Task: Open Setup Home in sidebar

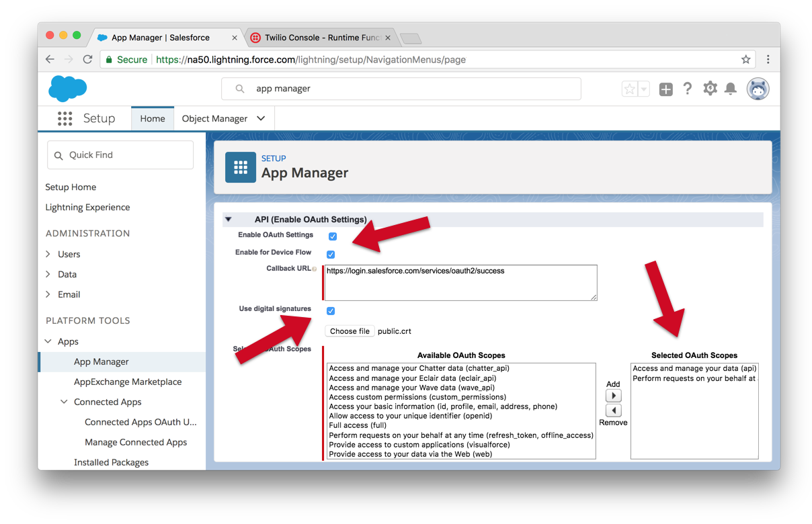Action: pos(71,187)
